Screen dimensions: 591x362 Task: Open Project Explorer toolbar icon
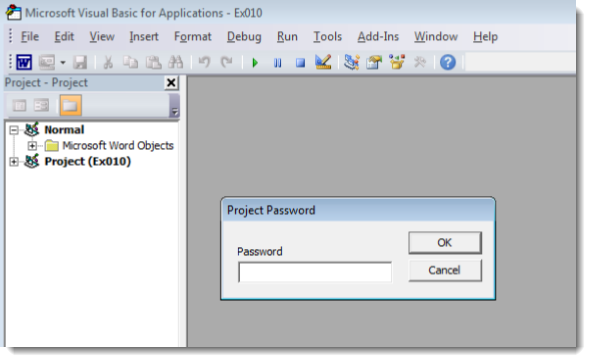352,62
